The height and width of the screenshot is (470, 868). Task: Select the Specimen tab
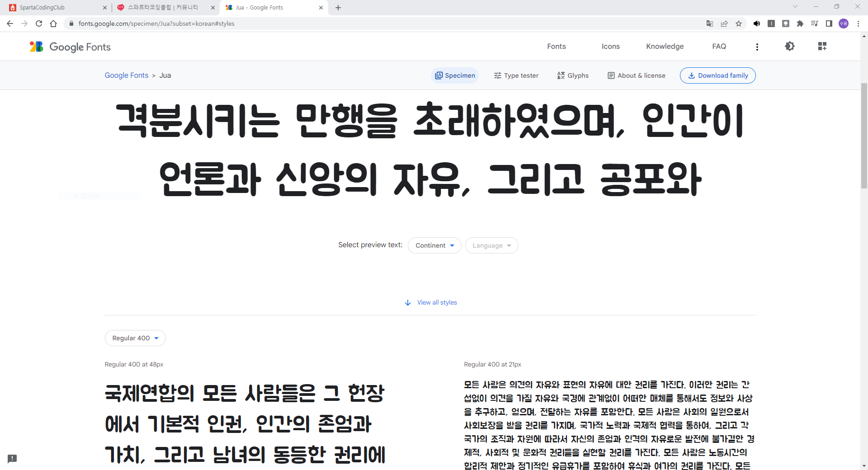[455, 75]
